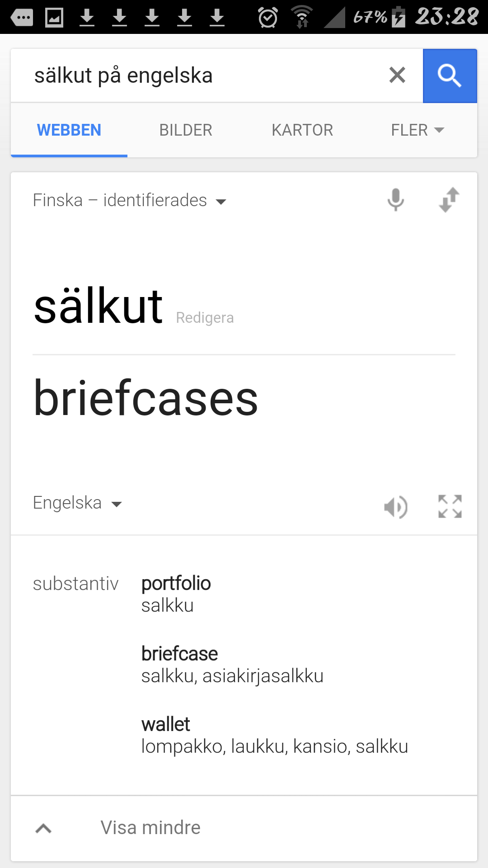
Task: Select the portfolio translation entry
Action: [176, 584]
